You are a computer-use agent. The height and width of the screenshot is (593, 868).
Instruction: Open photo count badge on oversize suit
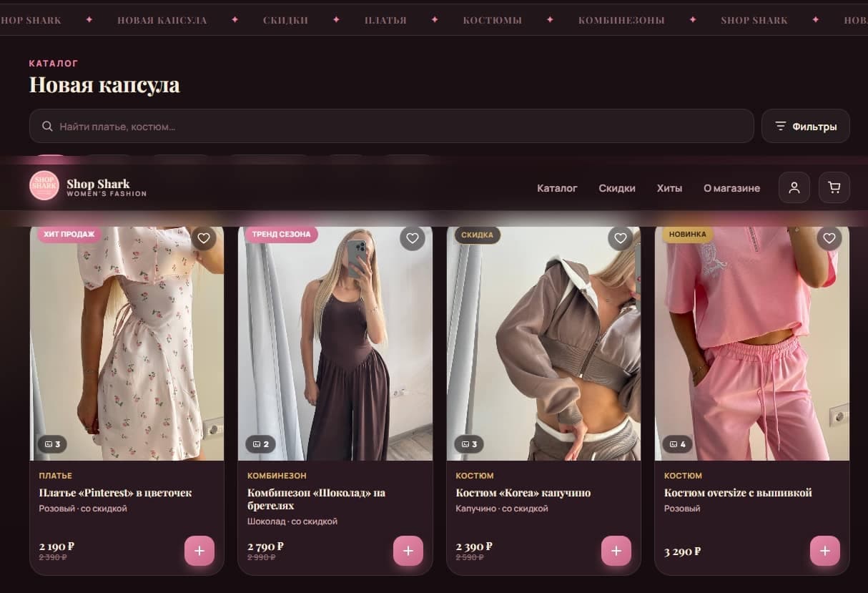[x=677, y=444]
